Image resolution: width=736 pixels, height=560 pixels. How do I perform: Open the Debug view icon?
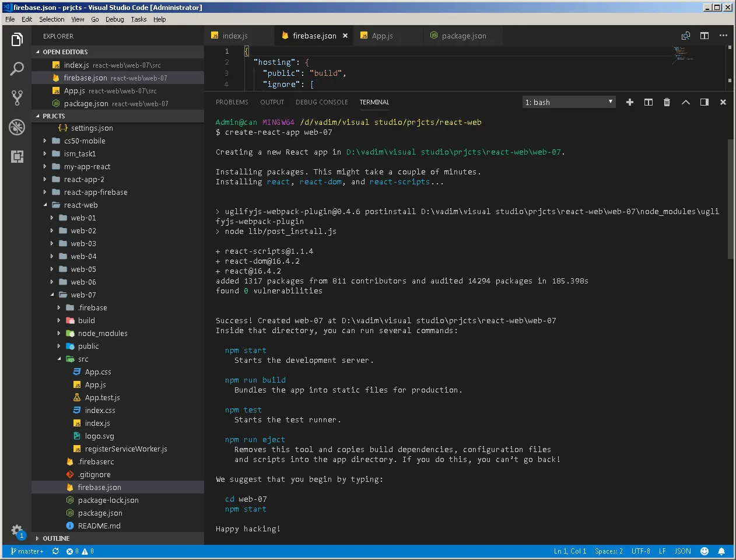[17, 127]
